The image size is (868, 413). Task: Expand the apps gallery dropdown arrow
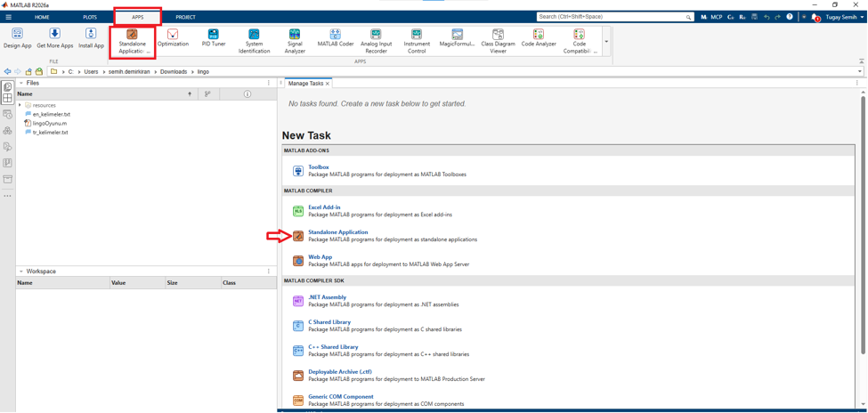tap(607, 42)
